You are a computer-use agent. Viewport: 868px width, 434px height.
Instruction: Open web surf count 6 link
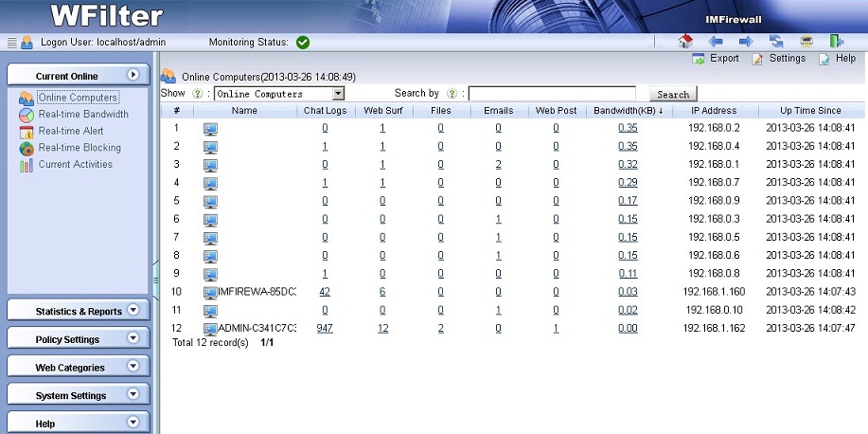pos(382,292)
